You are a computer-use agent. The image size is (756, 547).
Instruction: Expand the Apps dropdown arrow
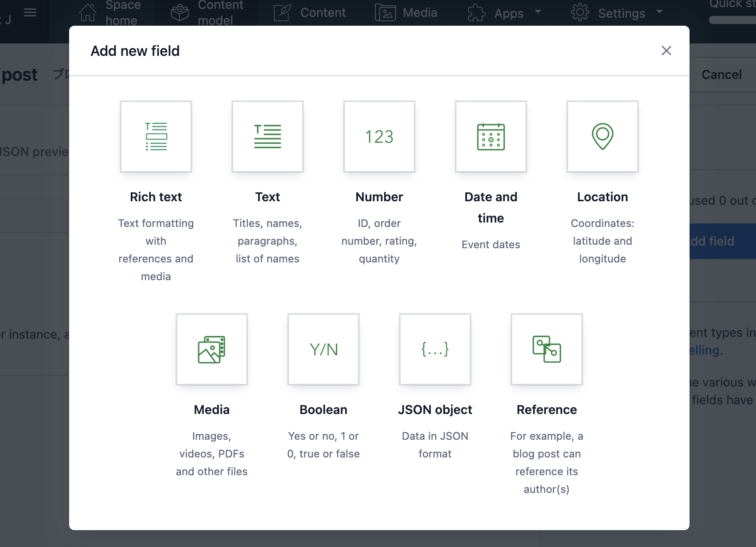click(538, 11)
